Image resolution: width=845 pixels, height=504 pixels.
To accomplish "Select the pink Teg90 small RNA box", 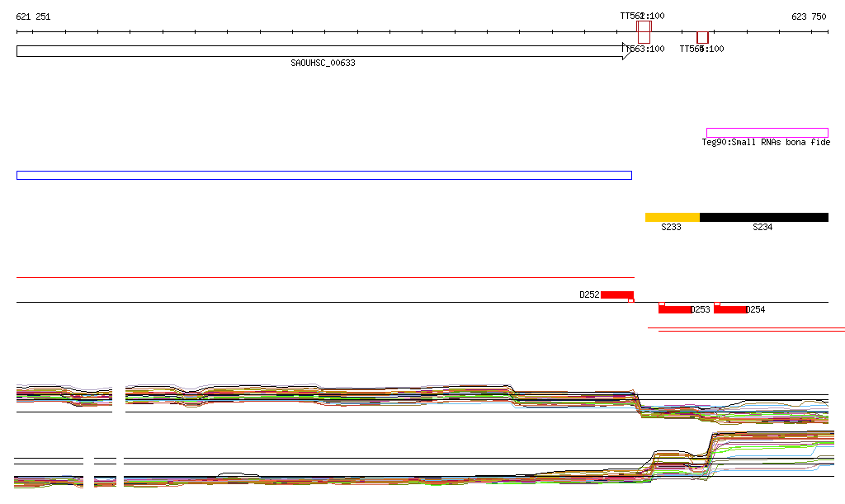I will click(767, 133).
